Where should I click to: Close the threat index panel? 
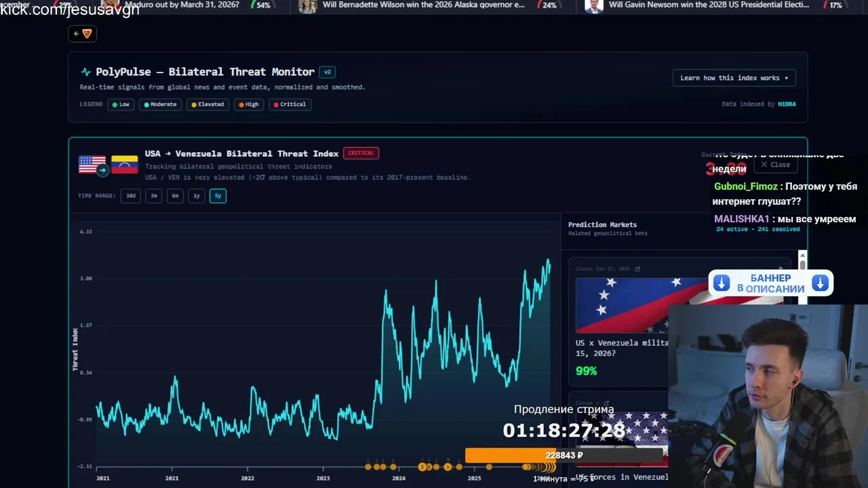click(775, 165)
